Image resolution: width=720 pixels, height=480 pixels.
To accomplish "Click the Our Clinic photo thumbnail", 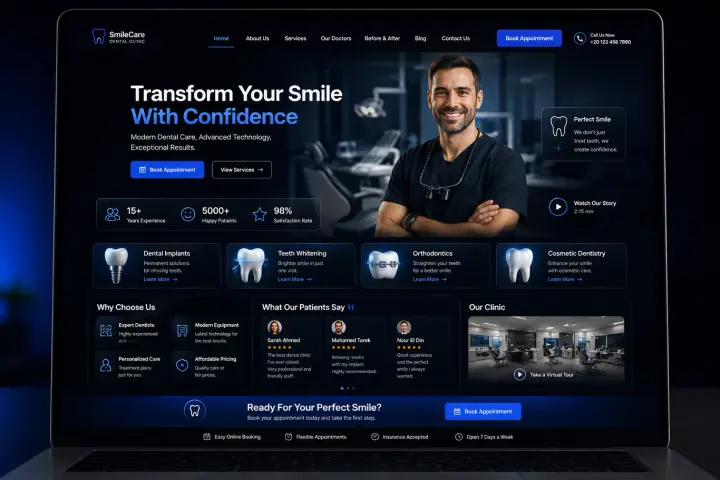I will pyautogui.click(x=546, y=350).
